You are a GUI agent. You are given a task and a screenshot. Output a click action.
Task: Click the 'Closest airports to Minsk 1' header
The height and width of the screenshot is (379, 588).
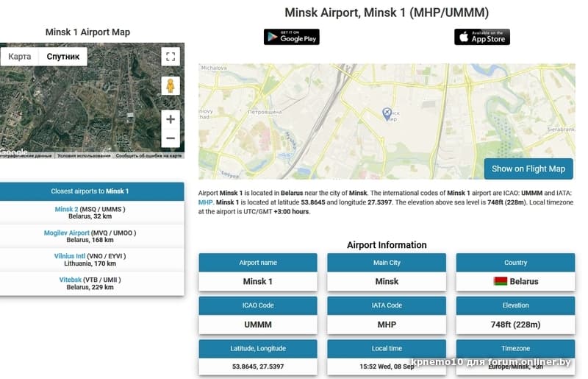(90, 191)
